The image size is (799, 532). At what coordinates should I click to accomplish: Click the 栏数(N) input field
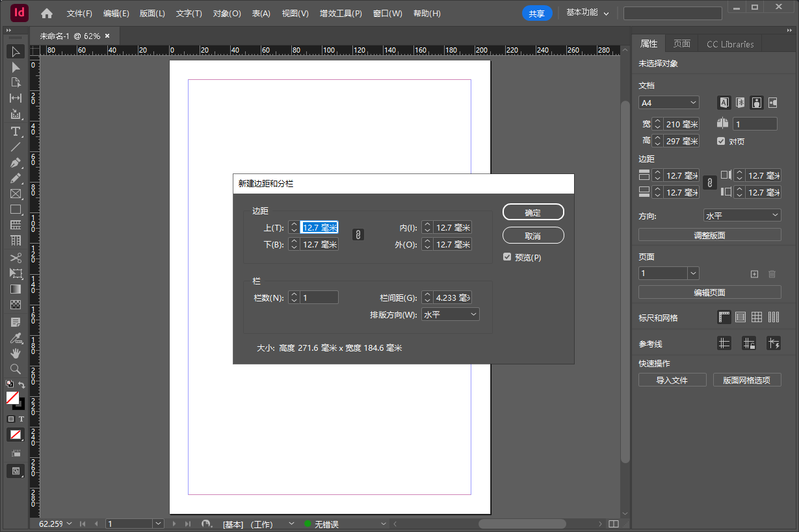click(x=318, y=297)
